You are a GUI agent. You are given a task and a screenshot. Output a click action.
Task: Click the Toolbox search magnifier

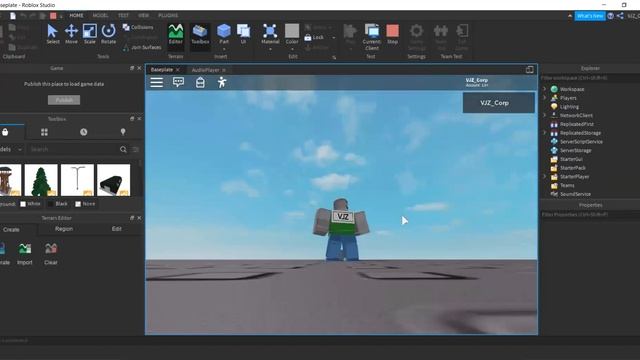tap(123, 149)
